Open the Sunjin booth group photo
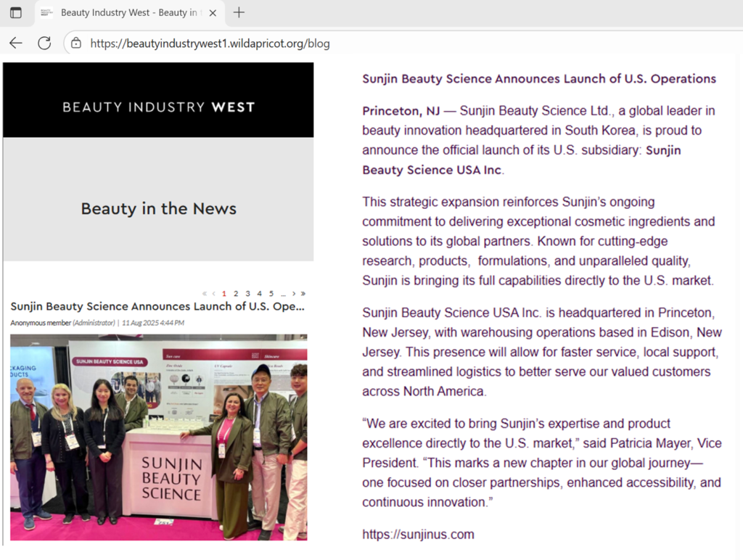This screenshot has height=560, width=743. tap(158, 437)
